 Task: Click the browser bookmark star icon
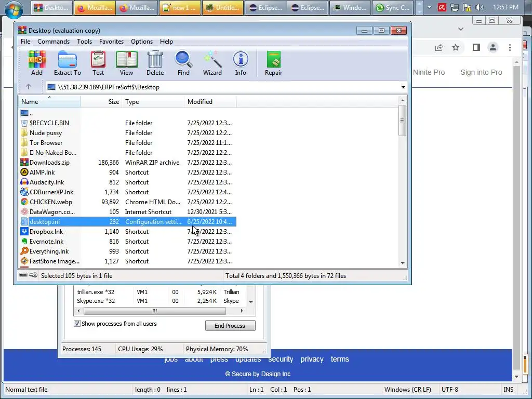pos(456,47)
